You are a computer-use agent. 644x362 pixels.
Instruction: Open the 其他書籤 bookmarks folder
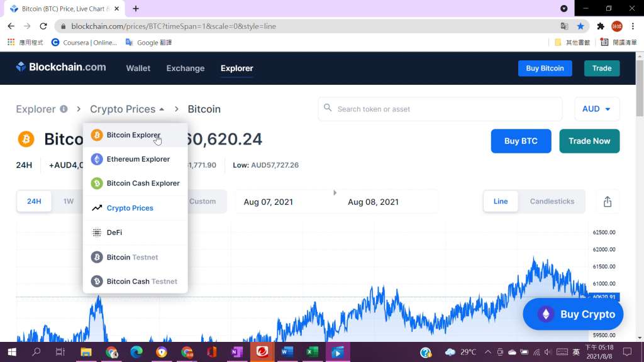[x=572, y=43]
